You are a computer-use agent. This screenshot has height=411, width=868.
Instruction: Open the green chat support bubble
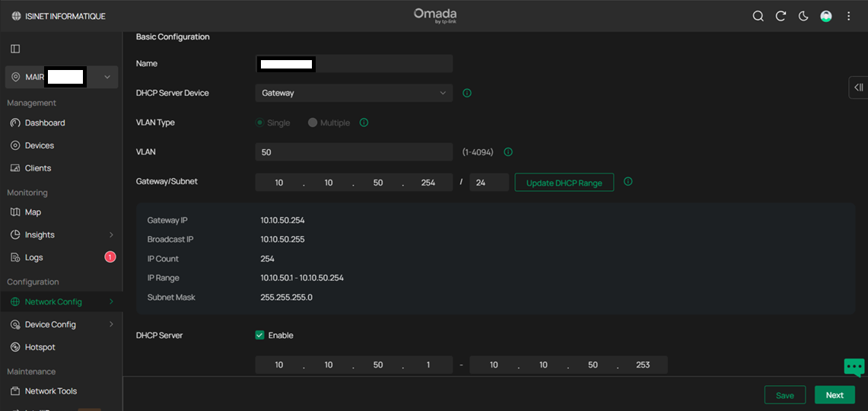pyautogui.click(x=854, y=367)
